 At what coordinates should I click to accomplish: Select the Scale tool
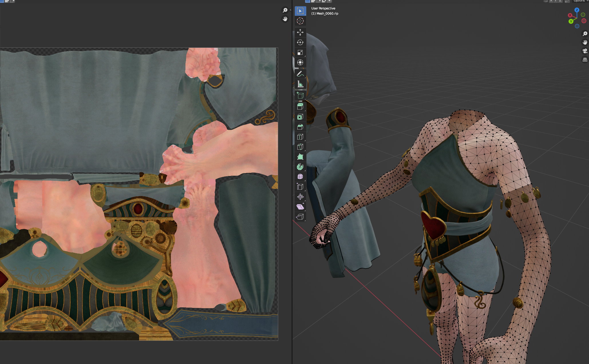[300, 52]
